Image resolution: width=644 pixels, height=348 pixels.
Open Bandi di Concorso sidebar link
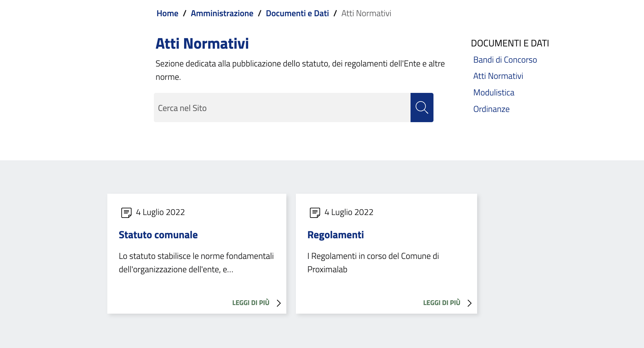(505, 60)
